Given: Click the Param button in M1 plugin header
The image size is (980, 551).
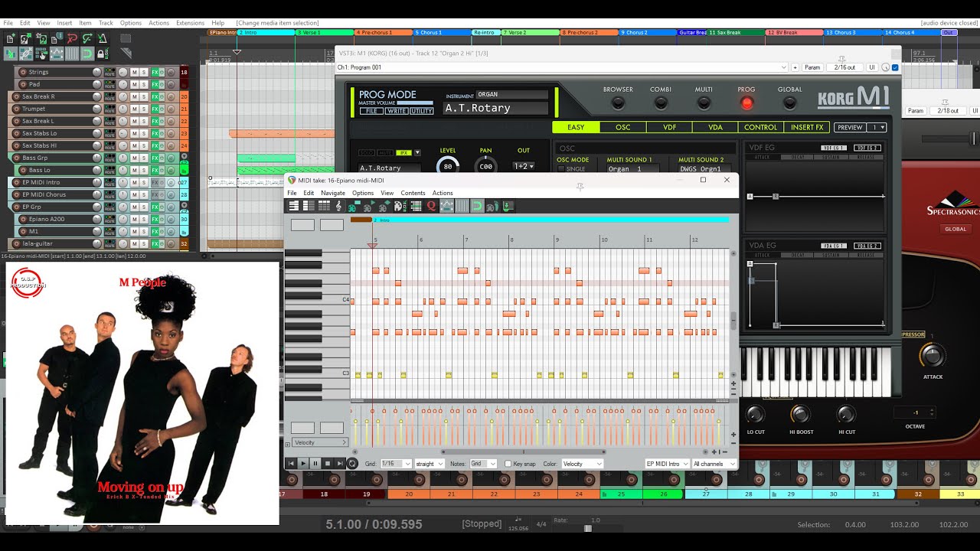Looking at the screenshot, I should [x=812, y=67].
